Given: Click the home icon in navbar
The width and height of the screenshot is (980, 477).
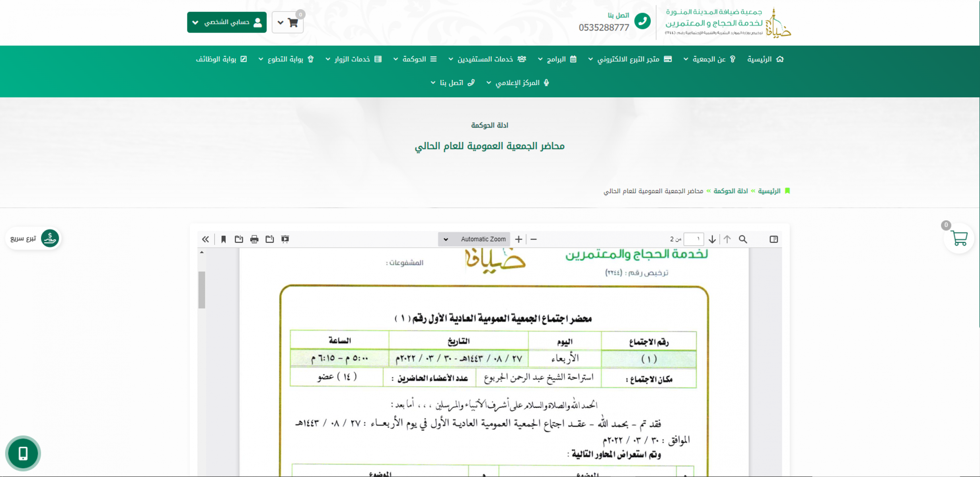Looking at the screenshot, I should coord(780,59).
